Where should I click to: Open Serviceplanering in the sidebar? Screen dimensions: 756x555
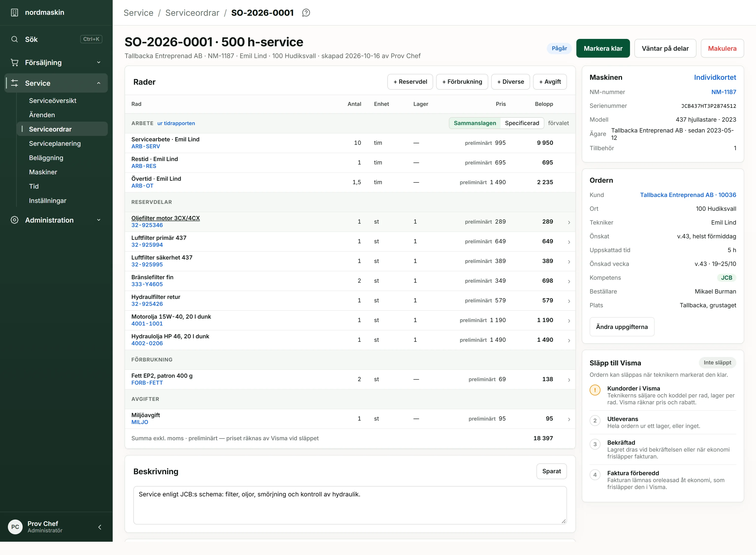[55, 144]
